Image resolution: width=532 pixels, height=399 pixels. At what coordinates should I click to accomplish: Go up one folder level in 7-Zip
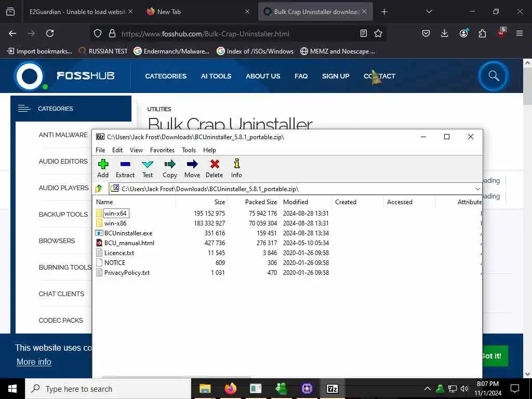tap(99, 189)
